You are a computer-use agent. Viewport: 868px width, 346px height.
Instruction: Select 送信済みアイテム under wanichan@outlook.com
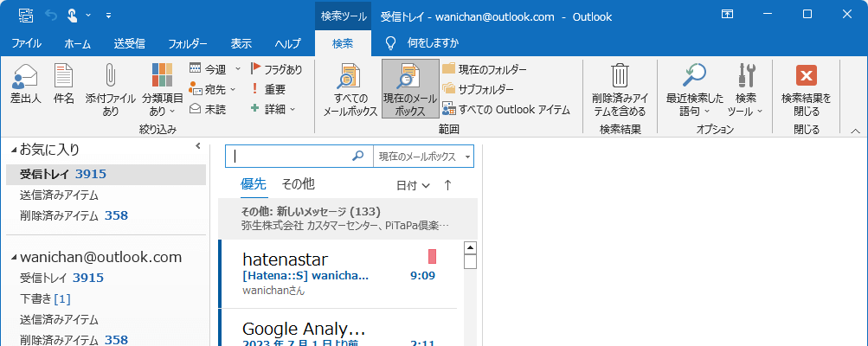coord(106,319)
